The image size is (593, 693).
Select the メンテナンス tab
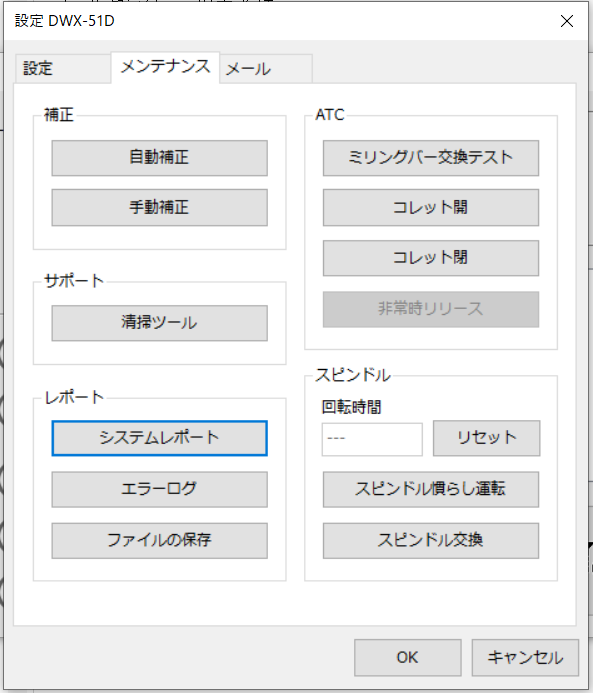click(x=165, y=67)
